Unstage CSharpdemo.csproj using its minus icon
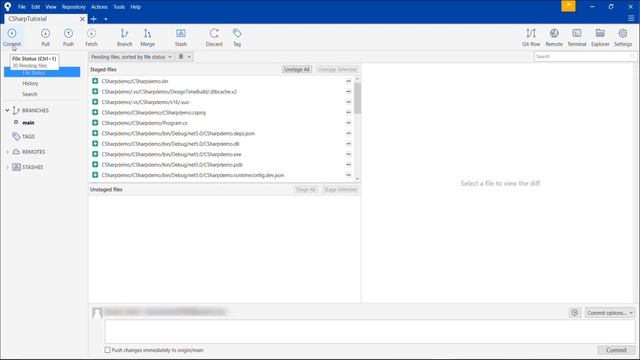This screenshot has width=640, height=360. click(348, 112)
